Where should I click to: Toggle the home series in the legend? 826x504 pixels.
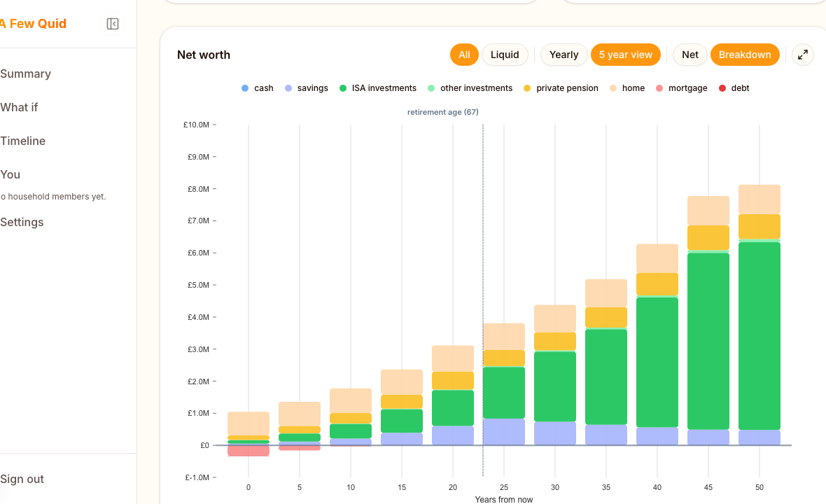click(626, 87)
